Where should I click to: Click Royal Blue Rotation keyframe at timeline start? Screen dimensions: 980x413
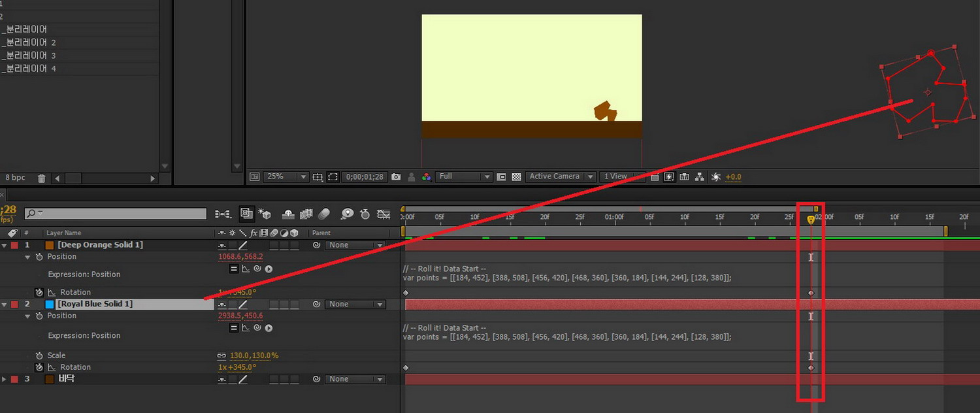pyautogui.click(x=405, y=368)
